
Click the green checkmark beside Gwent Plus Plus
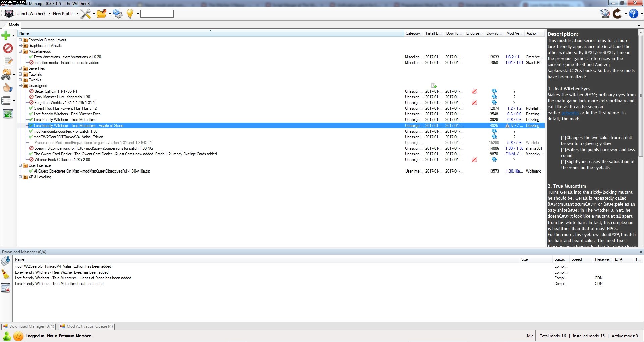point(31,108)
